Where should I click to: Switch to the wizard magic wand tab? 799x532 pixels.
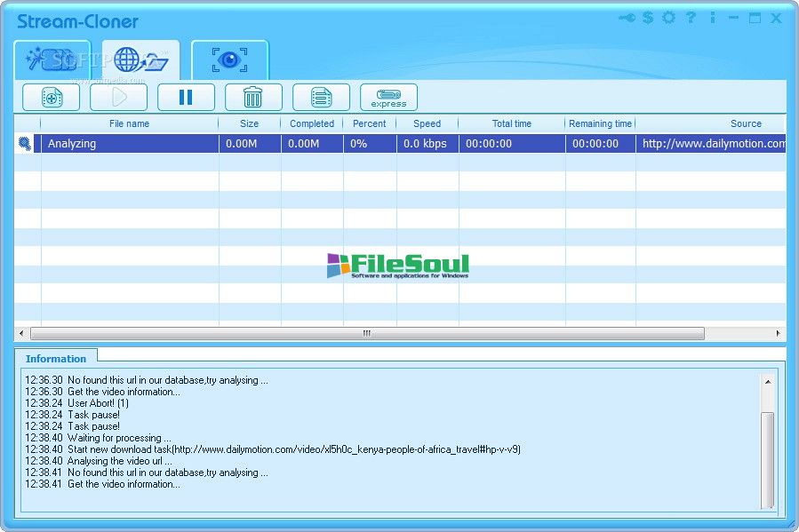click(x=52, y=60)
